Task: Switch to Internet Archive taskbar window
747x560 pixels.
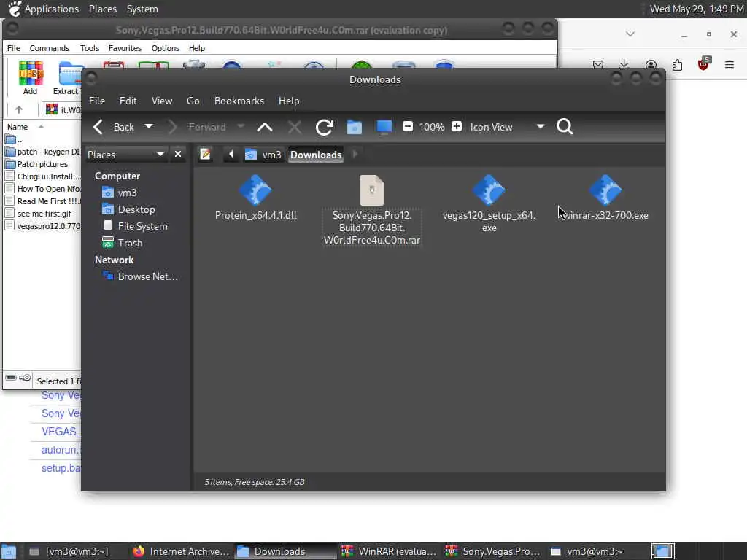Action: (181, 551)
